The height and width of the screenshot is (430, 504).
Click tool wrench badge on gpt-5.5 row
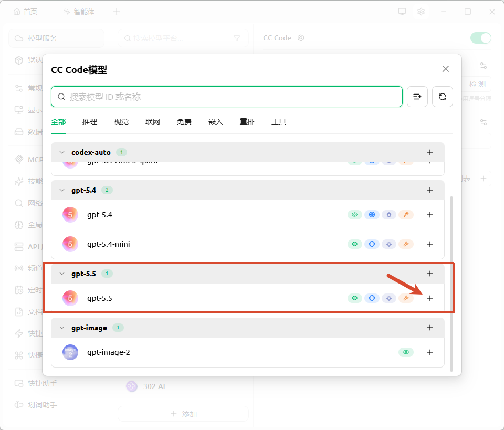tap(406, 298)
